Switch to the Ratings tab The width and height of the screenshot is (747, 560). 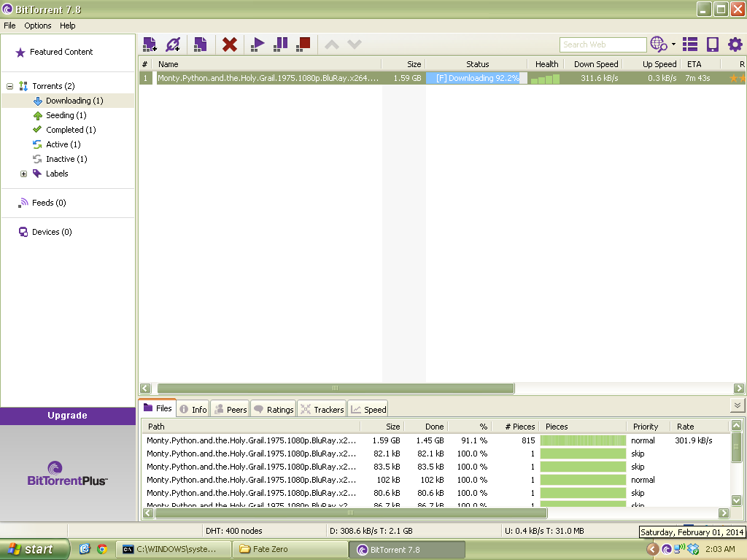click(274, 410)
